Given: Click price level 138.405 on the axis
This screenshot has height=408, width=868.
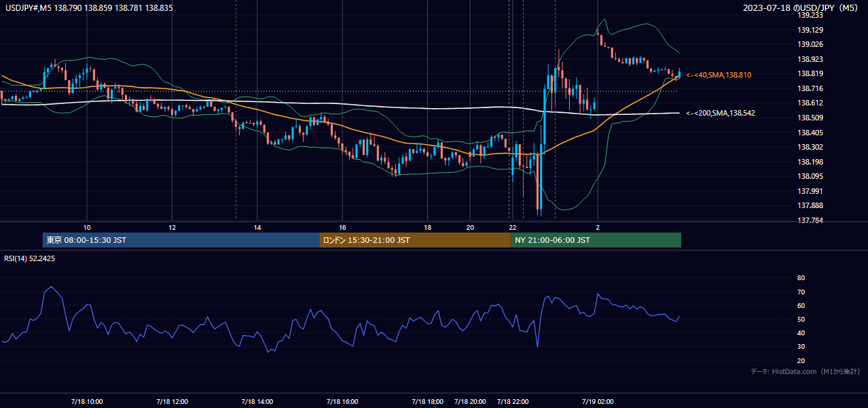Looking at the screenshot, I should [x=811, y=133].
